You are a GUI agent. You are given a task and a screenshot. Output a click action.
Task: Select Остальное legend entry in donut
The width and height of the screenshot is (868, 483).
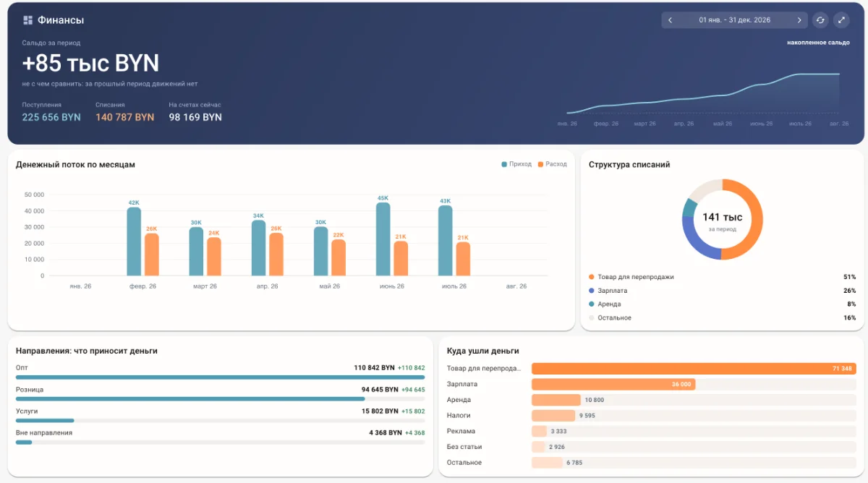coord(723,318)
